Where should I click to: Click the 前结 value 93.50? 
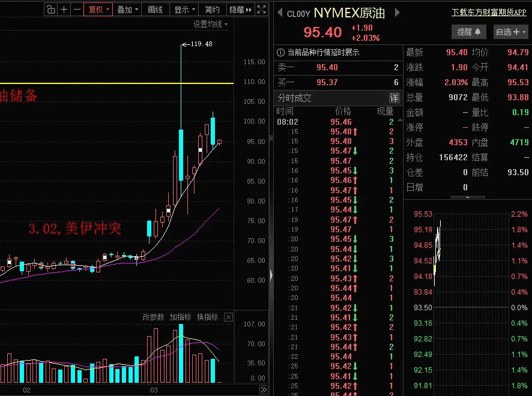click(518, 172)
